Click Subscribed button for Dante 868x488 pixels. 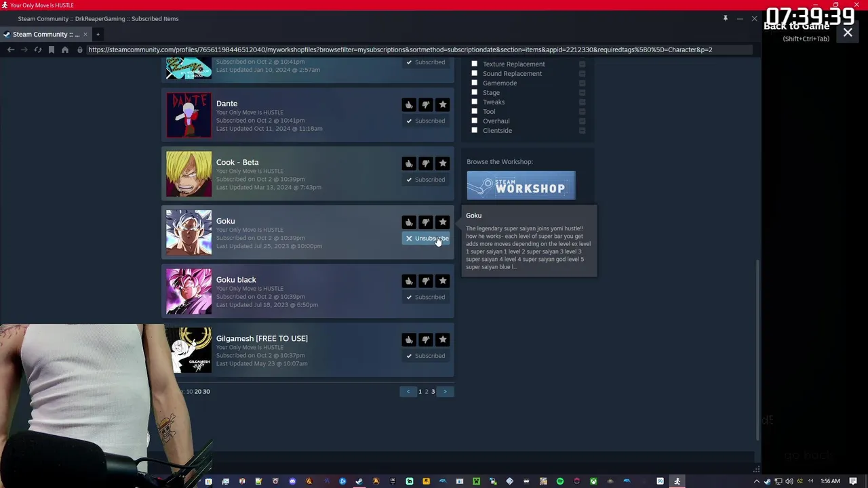click(426, 121)
